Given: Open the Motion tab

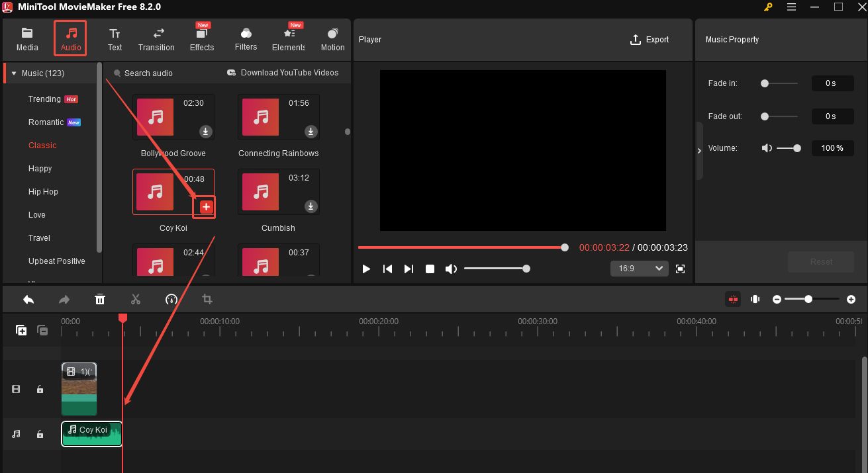Looking at the screenshot, I should 332,39.
